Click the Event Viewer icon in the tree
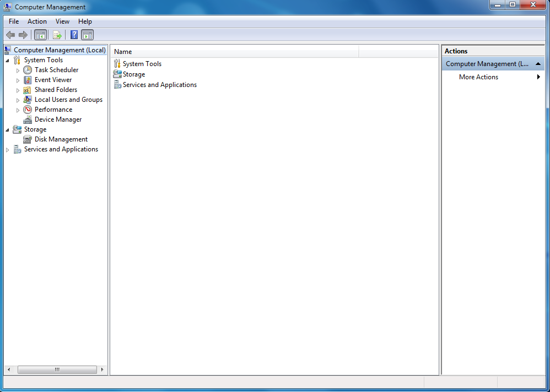This screenshot has width=550, height=392. tap(28, 80)
